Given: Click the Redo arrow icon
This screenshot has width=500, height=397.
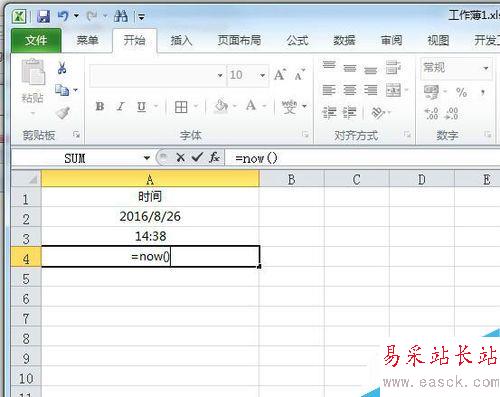Looking at the screenshot, I should click(92, 16).
